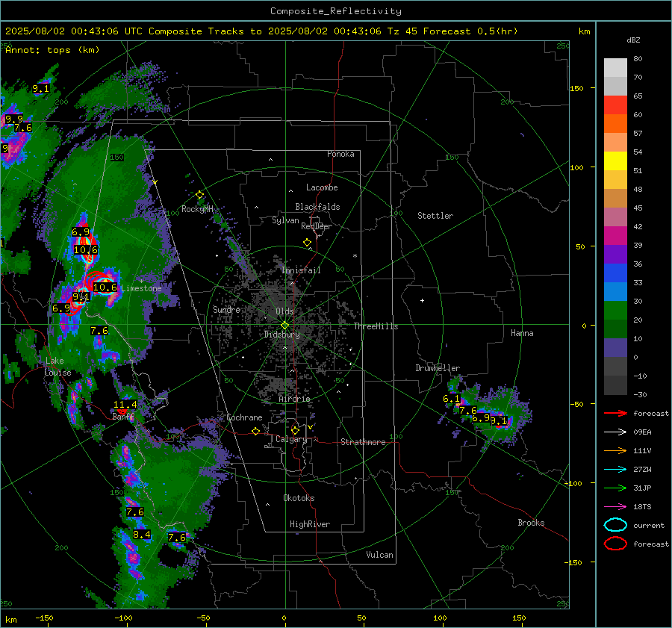This screenshot has height=628, width=672.
Task: Click the red swatch in the dBZ scale
Action: [x=615, y=105]
